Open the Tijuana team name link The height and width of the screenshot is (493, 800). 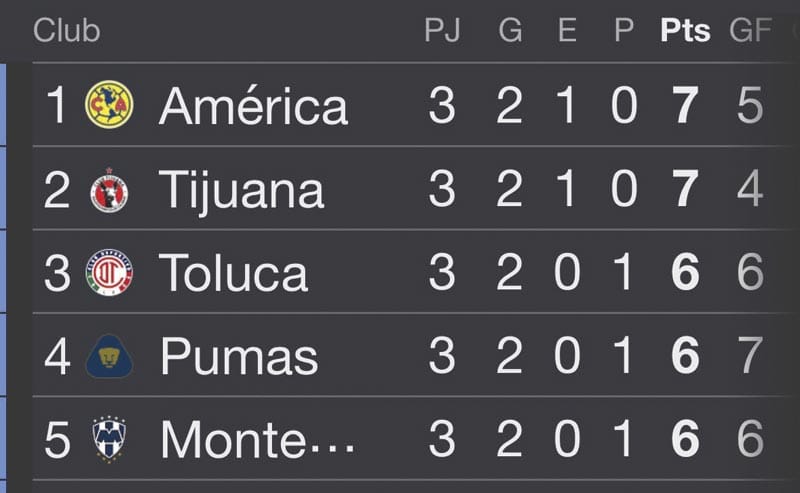point(241,190)
